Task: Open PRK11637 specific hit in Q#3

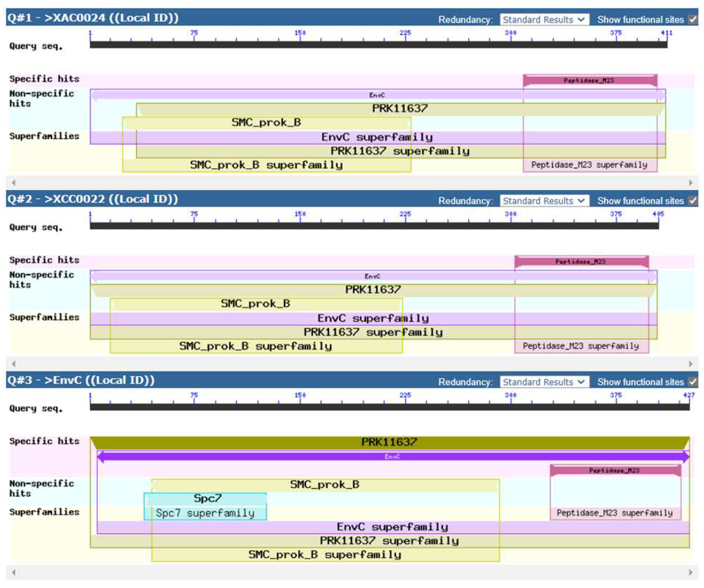Action: (389, 442)
